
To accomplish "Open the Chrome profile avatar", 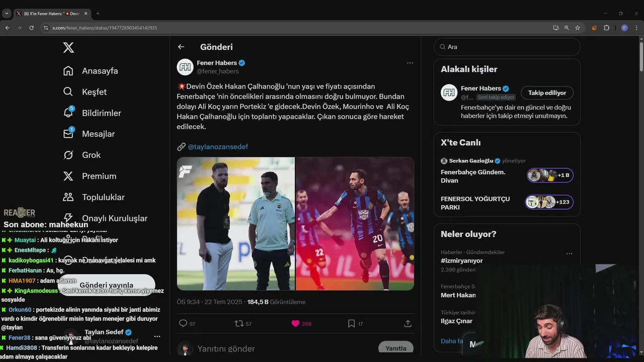I will click(x=624, y=28).
